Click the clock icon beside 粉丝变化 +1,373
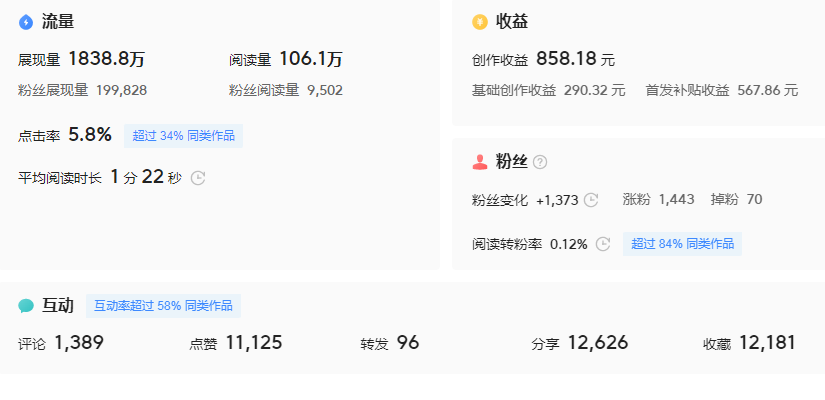The width and height of the screenshot is (825, 400). pos(591,200)
